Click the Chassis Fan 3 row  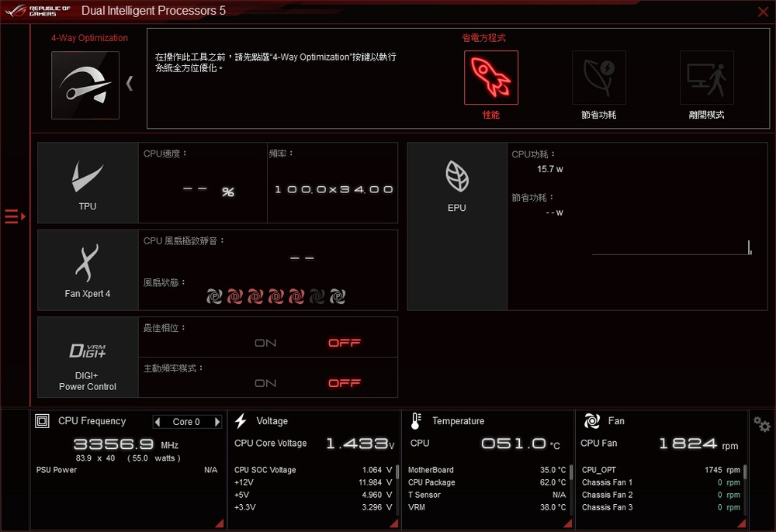[661, 506]
